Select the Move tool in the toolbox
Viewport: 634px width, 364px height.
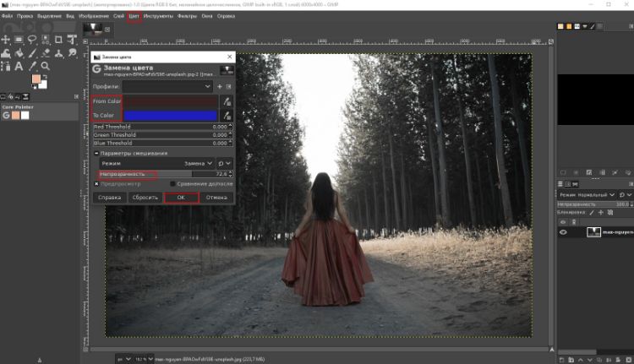tap(6, 40)
